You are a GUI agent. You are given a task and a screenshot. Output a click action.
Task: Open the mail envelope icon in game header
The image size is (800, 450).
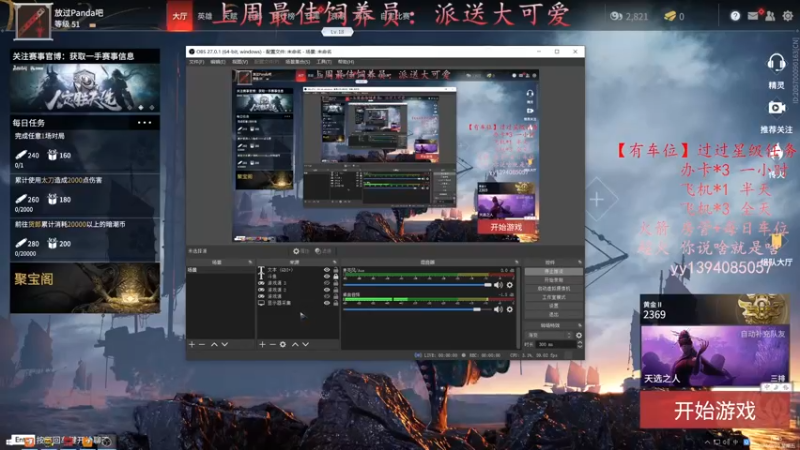click(x=753, y=16)
